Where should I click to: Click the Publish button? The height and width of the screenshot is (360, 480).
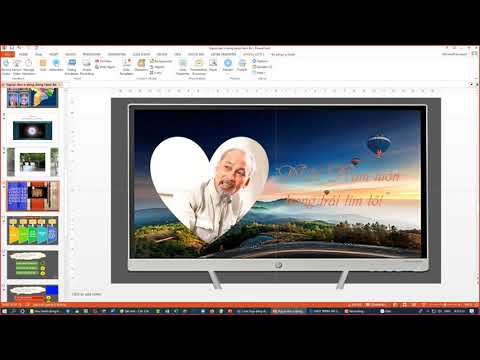(x=242, y=65)
